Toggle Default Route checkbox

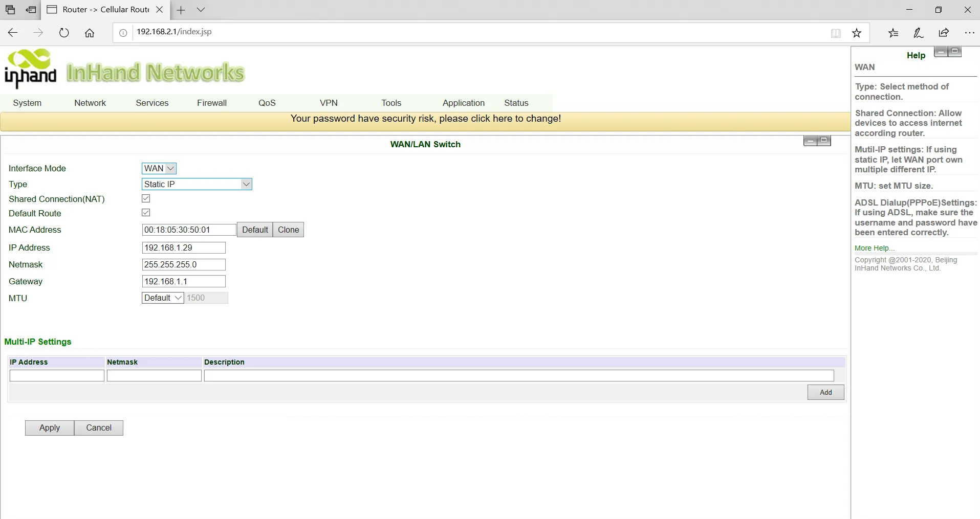(146, 213)
